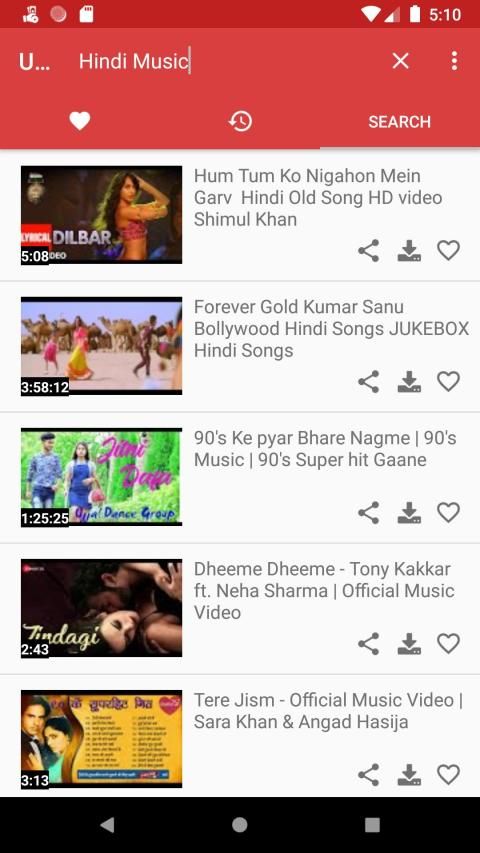Download 90's Ke pyar Bhare Nagme video
The height and width of the screenshot is (853, 480).
(x=409, y=513)
